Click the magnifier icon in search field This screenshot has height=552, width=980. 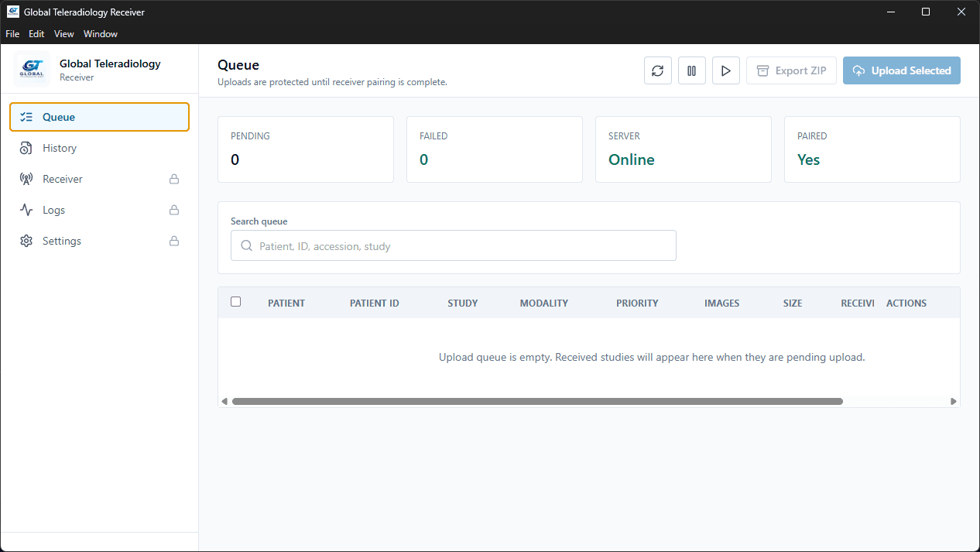(246, 246)
